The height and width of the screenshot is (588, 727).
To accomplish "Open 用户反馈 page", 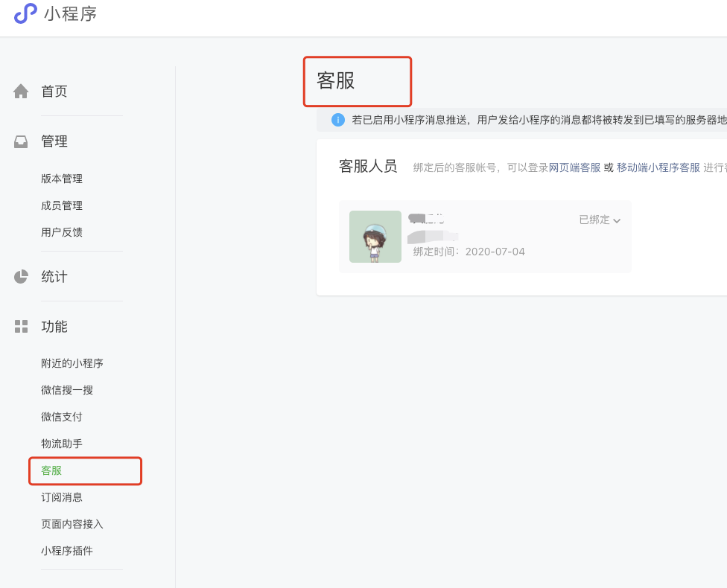I will (62, 232).
